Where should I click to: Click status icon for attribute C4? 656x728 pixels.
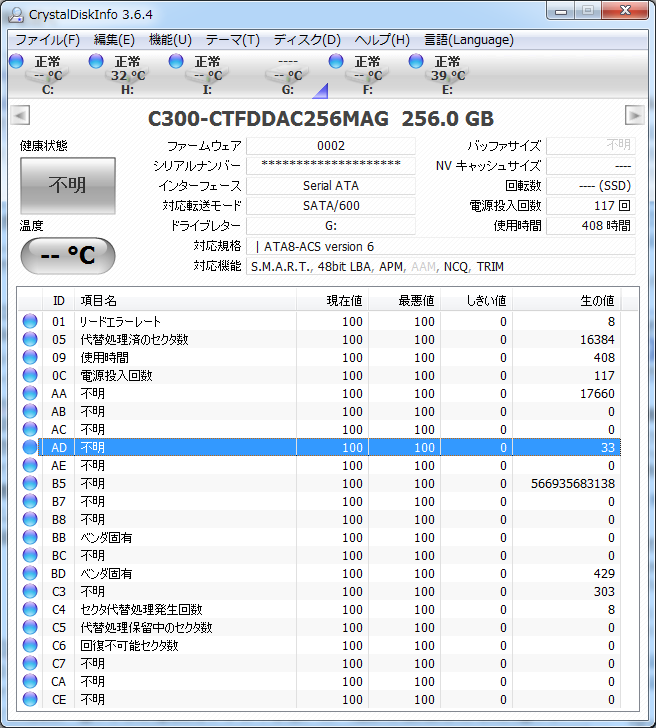(x=30, y=609)
